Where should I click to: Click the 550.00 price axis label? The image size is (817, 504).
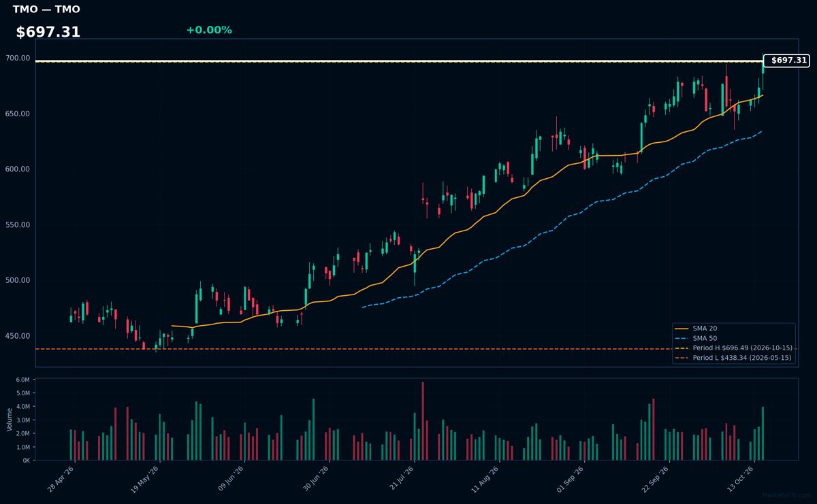pos(18,225)
